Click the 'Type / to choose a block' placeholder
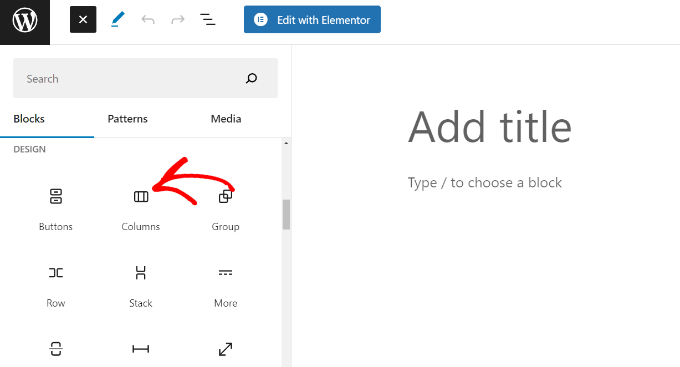Viewport: 680px width, 367px height. point(484,183)
